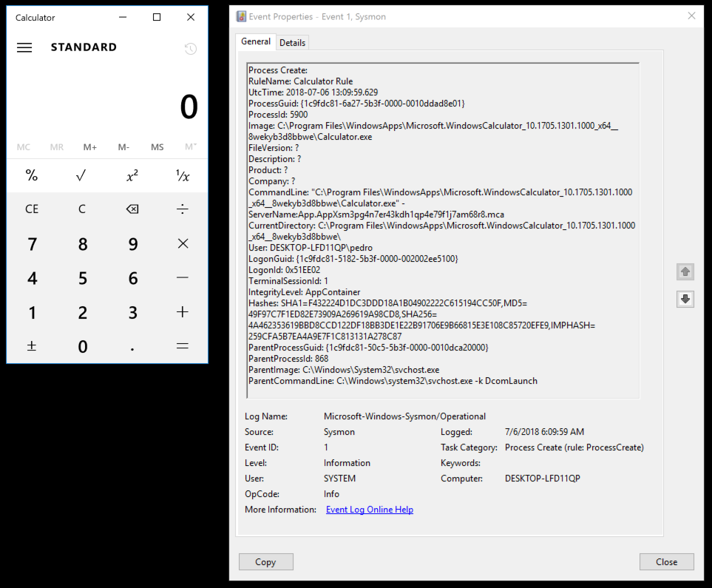Click the minus operator key
Screen dimensions: 712x588
(x=183, y=277)
